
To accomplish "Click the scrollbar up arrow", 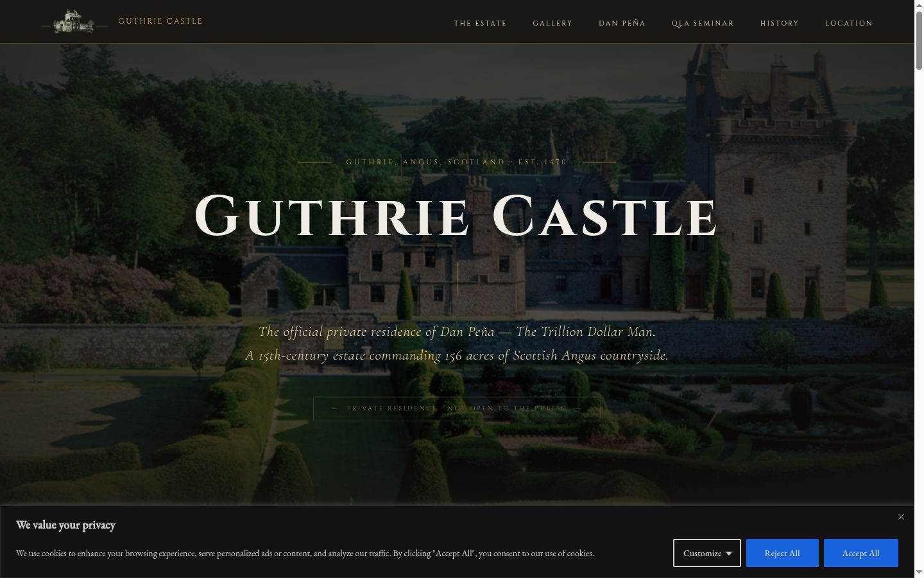I will coord(919,4).
